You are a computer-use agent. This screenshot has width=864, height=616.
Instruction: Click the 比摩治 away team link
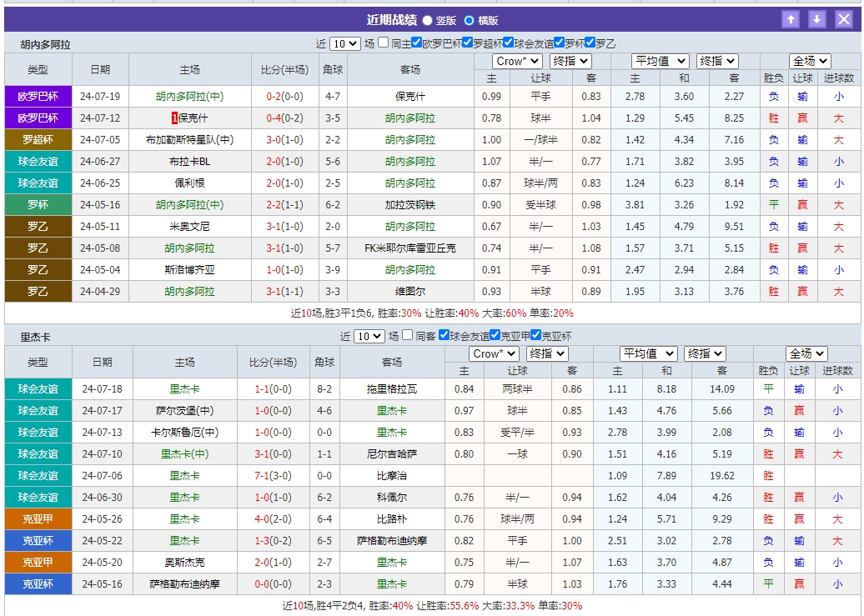click(x=390, y=474)
